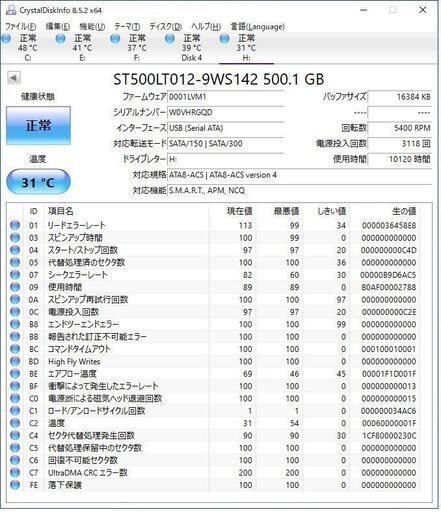Click the status icon for row C5
441x512 pixels.
pos(15,447)
